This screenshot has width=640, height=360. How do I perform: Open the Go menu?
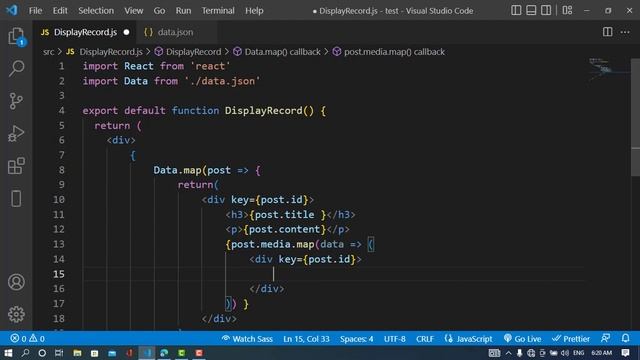159,11
